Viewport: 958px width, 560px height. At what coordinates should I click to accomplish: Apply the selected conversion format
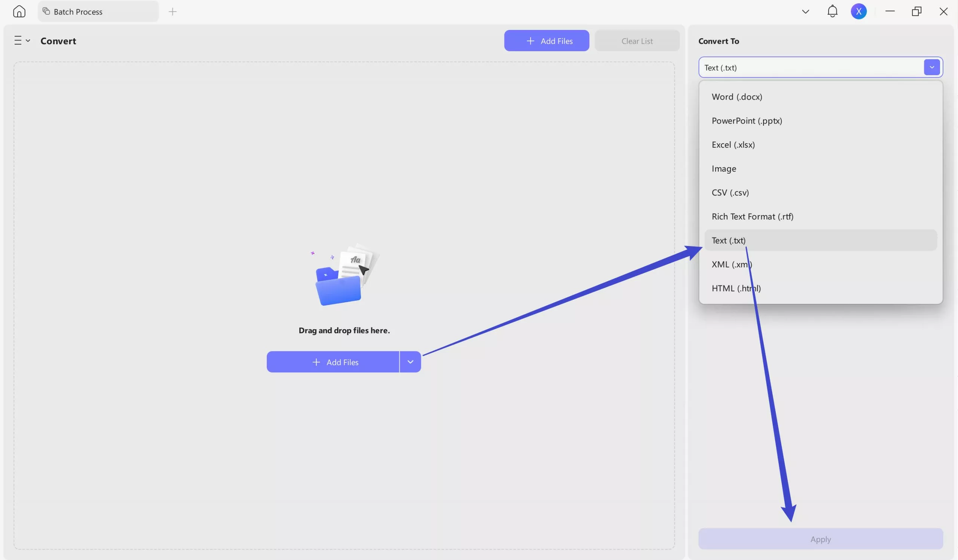point(820,539)
